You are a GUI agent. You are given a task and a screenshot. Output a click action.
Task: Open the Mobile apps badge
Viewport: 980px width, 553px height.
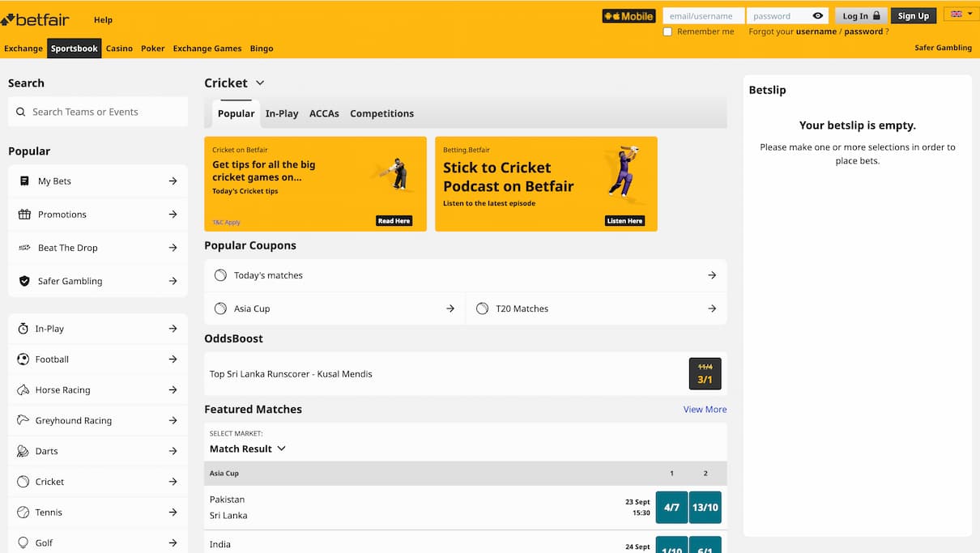628,15
